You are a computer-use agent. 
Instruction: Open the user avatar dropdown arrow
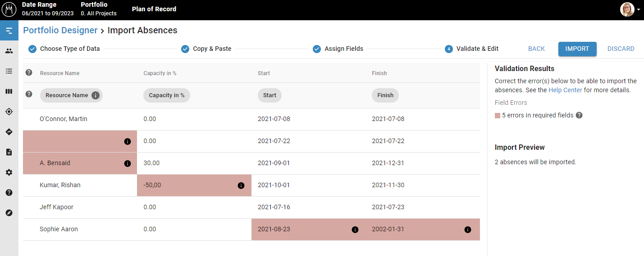(639, 9)
